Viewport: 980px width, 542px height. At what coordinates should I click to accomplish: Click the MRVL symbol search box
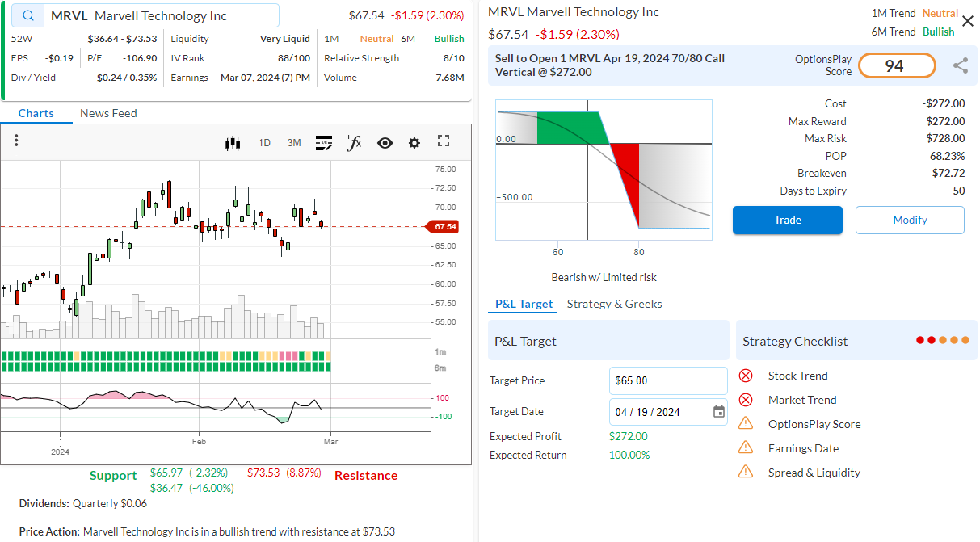(x=145, y=15)
